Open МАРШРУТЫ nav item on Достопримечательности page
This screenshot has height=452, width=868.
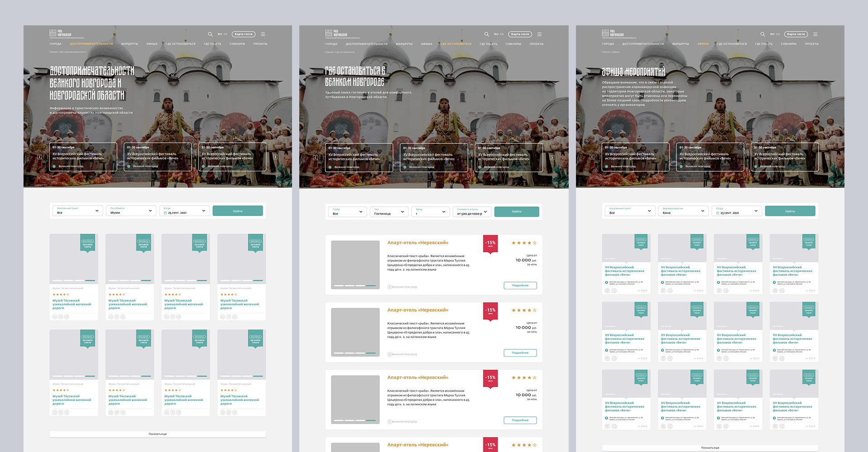click(130, 44)
